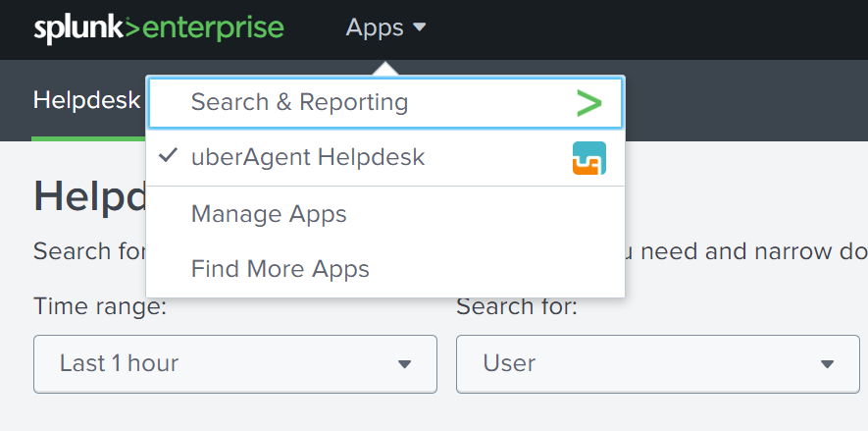The image size is (868, 431).
Task: Click the Last 1 hour text
Action: [x=120, y=363]
